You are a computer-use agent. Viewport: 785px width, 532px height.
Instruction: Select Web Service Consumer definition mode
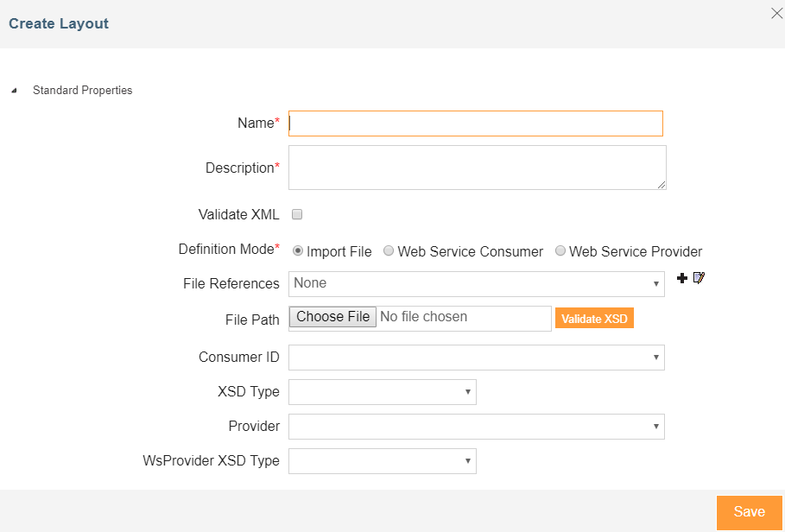click(x=389, y=251)
